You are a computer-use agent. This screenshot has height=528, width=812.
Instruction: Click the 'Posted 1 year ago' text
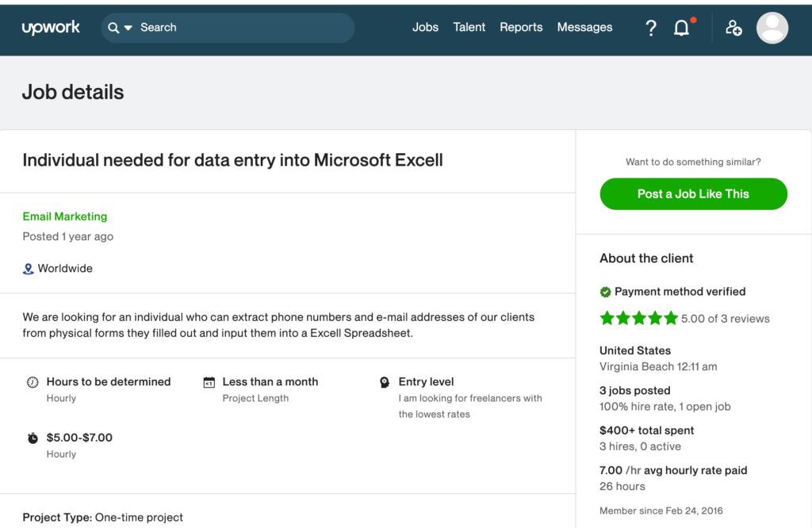68,236
